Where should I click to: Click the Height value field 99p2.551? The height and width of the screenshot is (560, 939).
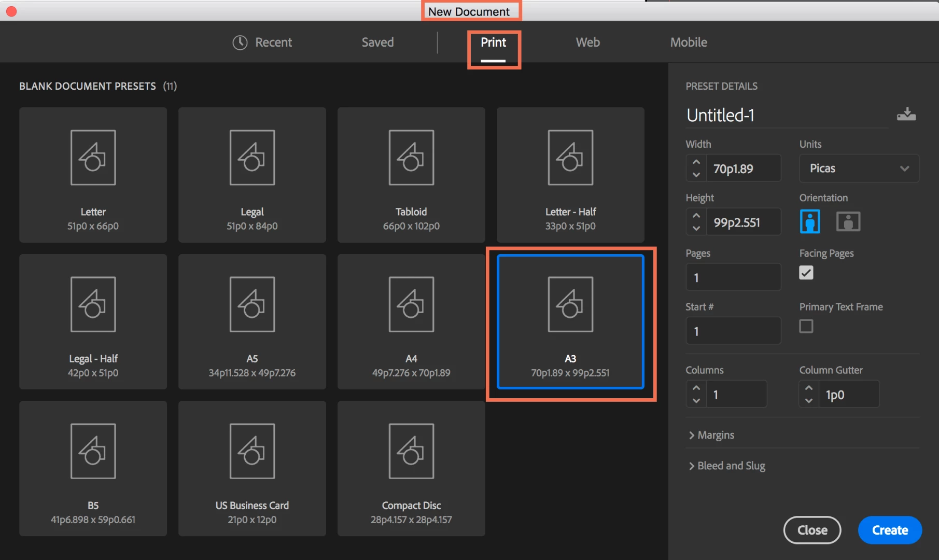pyautogui.click(x=744, y=222)
